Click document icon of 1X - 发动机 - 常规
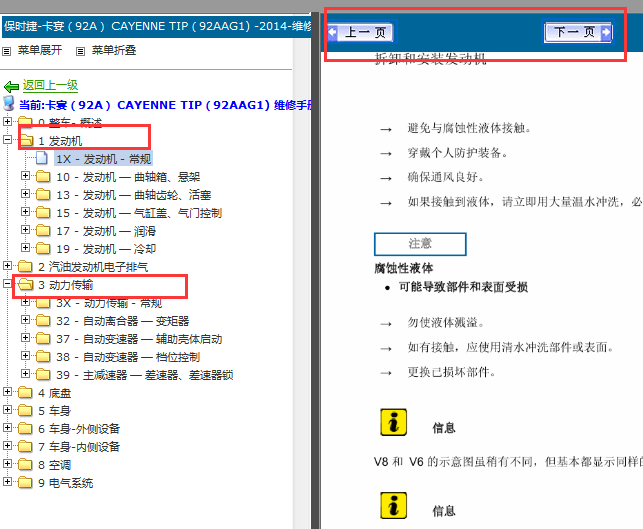643x529 pixels. tap(42, 158)
